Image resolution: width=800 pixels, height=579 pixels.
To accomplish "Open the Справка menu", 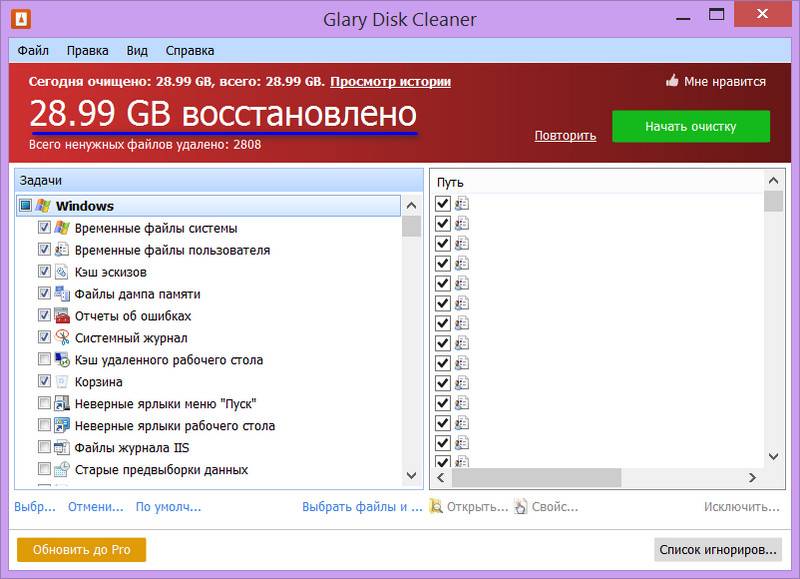I will pyautogui.click(x=189, y=50).
